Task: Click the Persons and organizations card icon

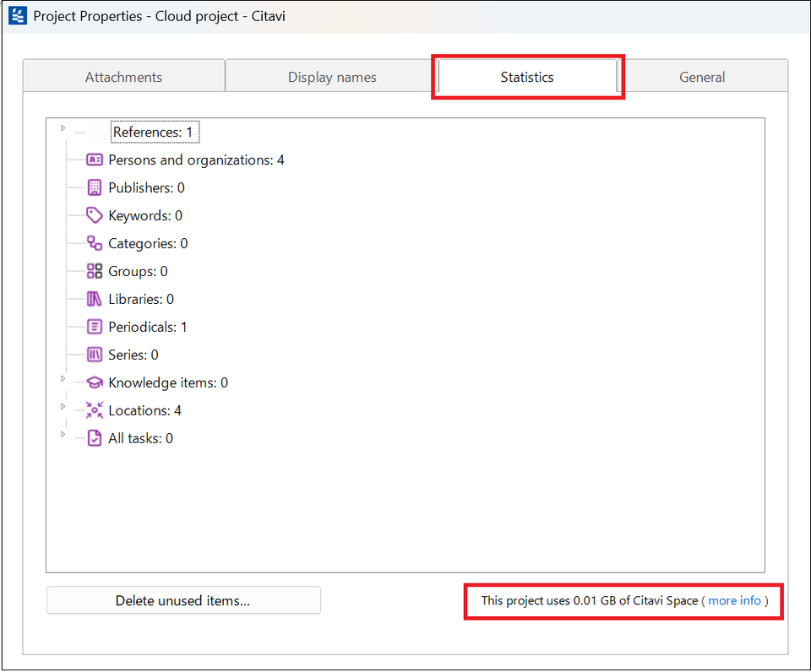Action: tap(94, 160)
